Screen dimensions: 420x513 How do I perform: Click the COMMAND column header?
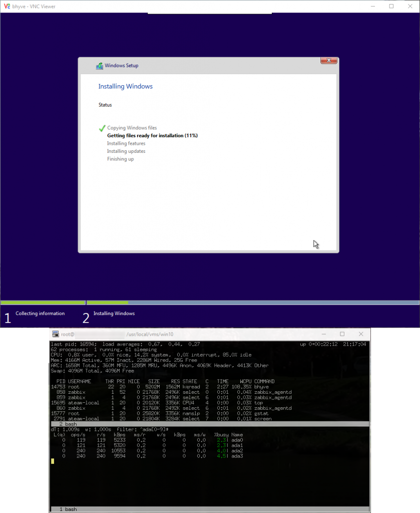click(x=264, y=381)
